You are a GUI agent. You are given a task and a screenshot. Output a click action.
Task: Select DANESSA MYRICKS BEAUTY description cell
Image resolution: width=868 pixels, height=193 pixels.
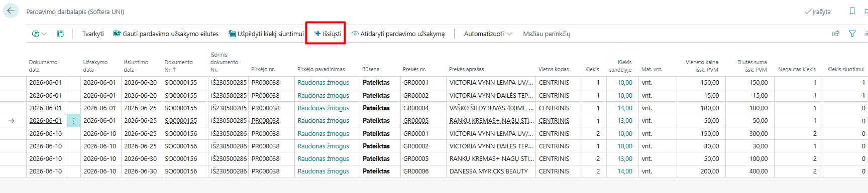[x=488, y=171]
